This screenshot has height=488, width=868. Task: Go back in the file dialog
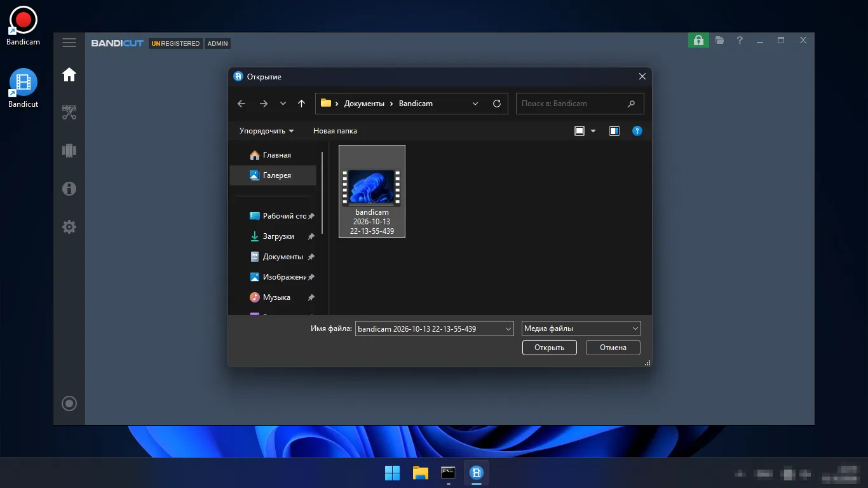pos(241,104)
